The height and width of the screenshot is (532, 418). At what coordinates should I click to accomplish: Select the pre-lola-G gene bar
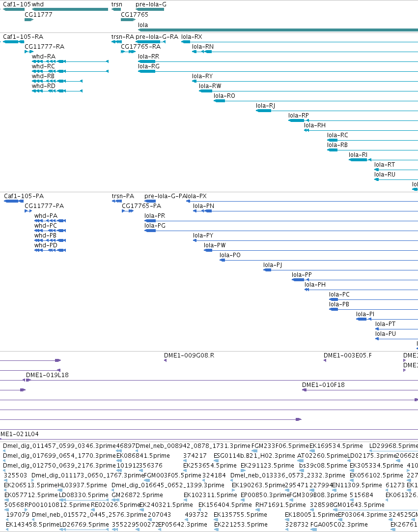[x=150, y=9]
